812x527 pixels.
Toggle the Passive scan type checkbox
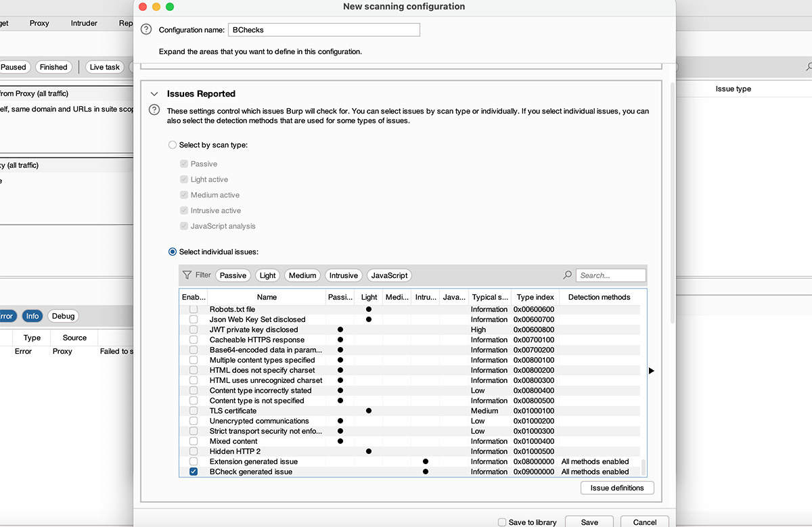coord(184,164)
